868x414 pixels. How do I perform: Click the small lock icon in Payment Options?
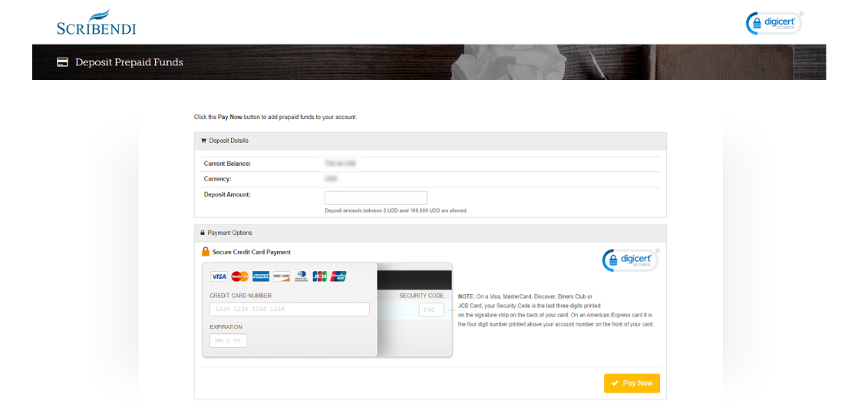point(203,233)
